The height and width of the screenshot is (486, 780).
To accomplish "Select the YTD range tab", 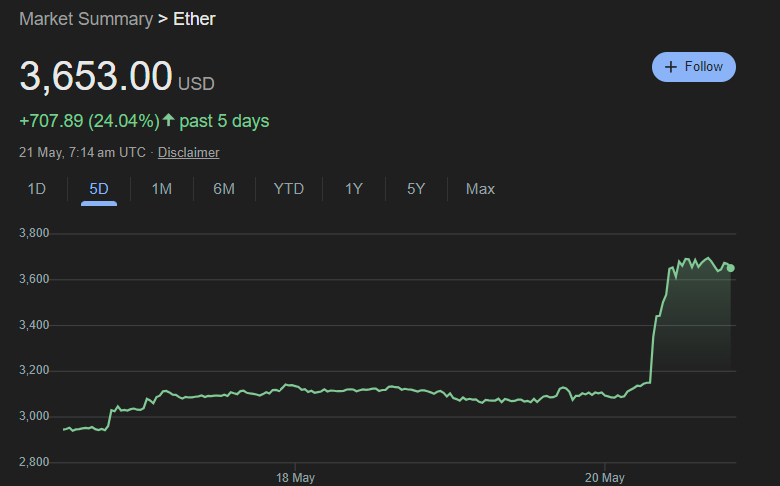I will [289, 189].
